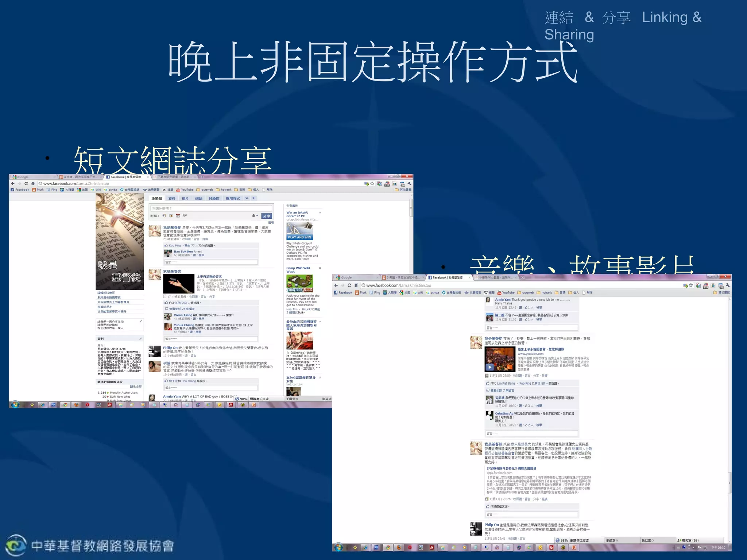Open Plurk bookmark in left browser window
Viewport: 747px width, 560px height.
tap(38, 190)
